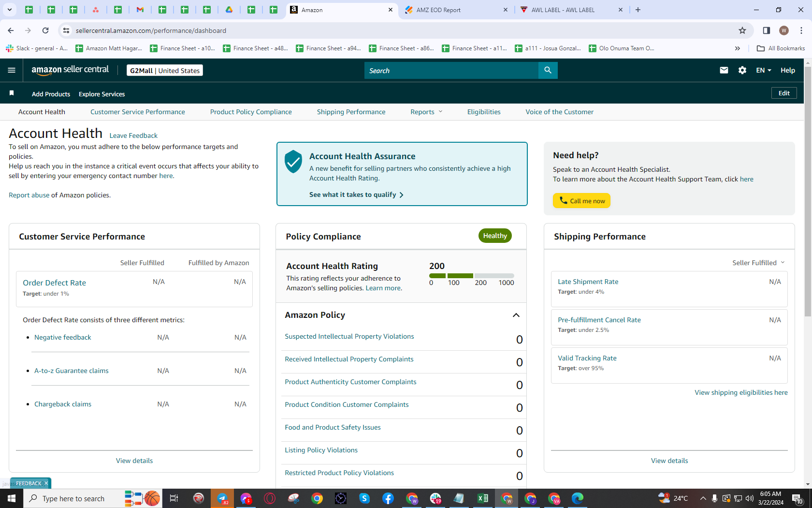Click the Account Health Rating progress bar

pyautogui.click(x=472, y=276)
